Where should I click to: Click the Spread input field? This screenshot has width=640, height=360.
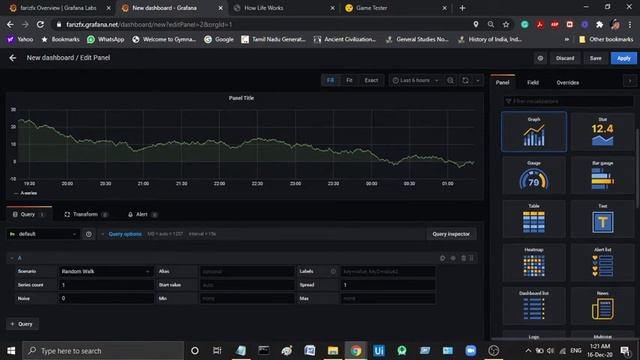[388, 285]
